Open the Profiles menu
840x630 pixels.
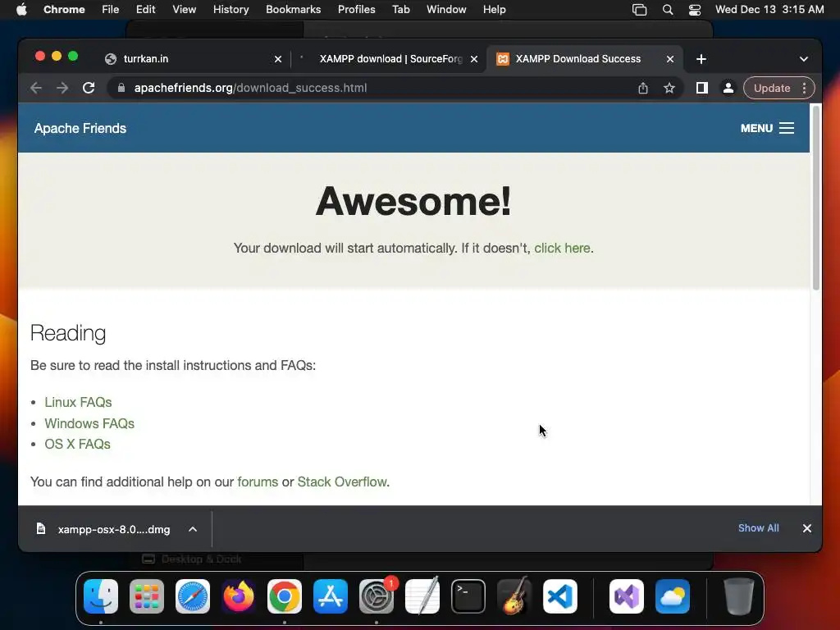tap(356, 10)
